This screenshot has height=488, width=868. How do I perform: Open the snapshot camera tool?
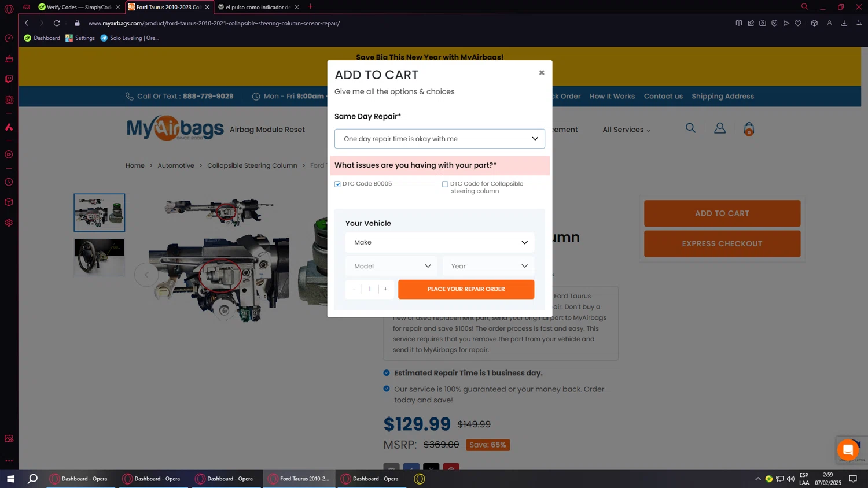763,23
